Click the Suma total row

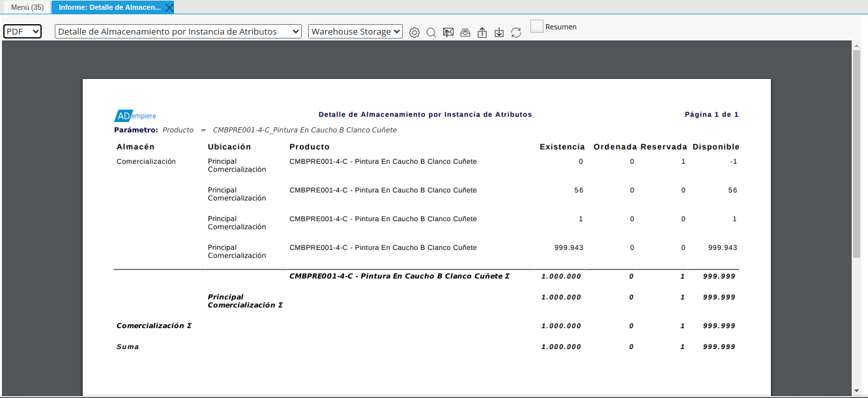[x=128, y=346]
